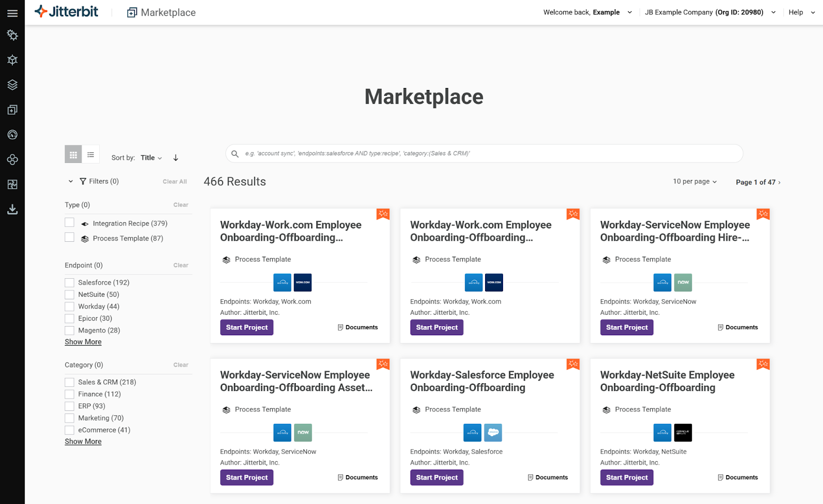This screenshot has height=504, width=823.
Task: Open the Help dropdown menu
Action: (802, 12)
